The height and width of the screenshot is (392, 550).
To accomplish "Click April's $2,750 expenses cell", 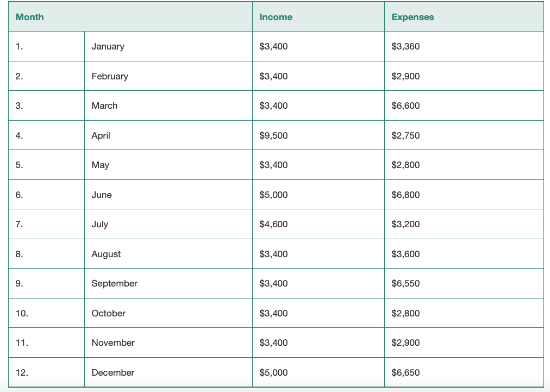I will 464,135.
